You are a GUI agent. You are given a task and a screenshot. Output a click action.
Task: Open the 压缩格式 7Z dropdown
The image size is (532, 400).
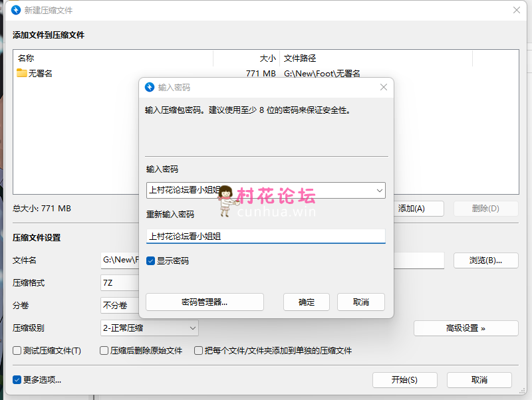[x=120, y=283]
